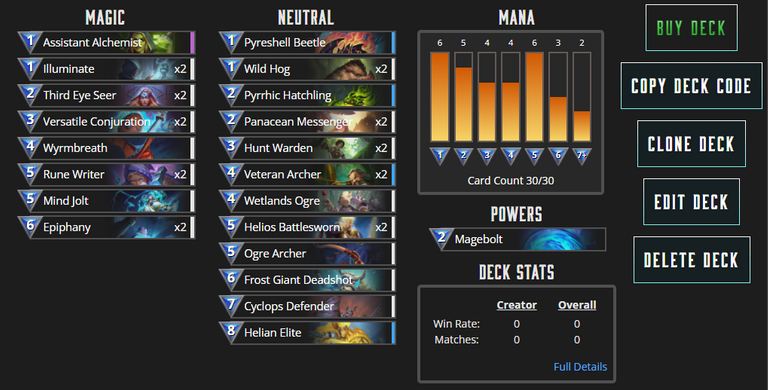Click the Helian Elite cost 8 gem
768x390 pixels.
pos(231,332)
